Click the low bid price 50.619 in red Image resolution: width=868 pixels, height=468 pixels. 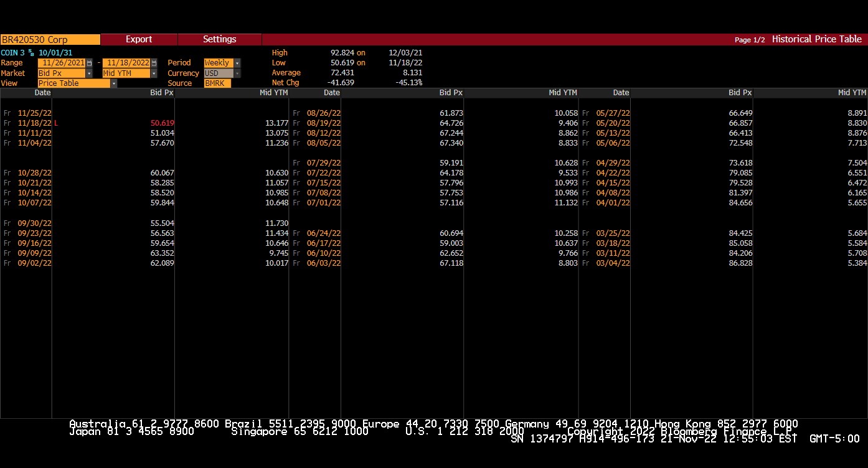162,123
